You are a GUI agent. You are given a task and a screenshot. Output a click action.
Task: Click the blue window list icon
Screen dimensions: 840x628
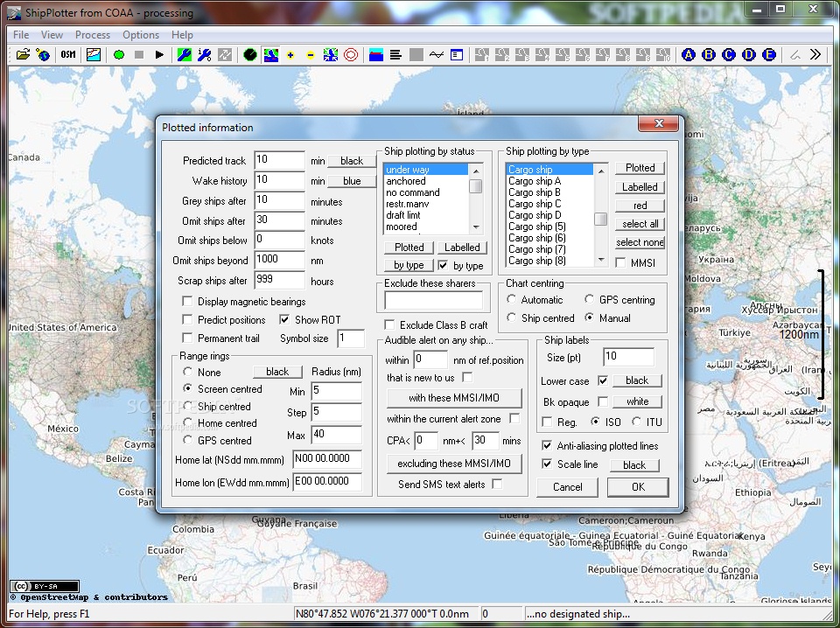click(x=457, y=54)
